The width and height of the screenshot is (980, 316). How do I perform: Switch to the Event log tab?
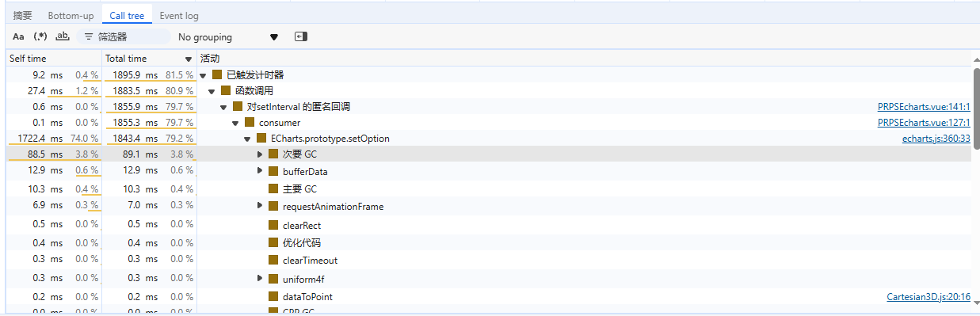tap(179, 16)
